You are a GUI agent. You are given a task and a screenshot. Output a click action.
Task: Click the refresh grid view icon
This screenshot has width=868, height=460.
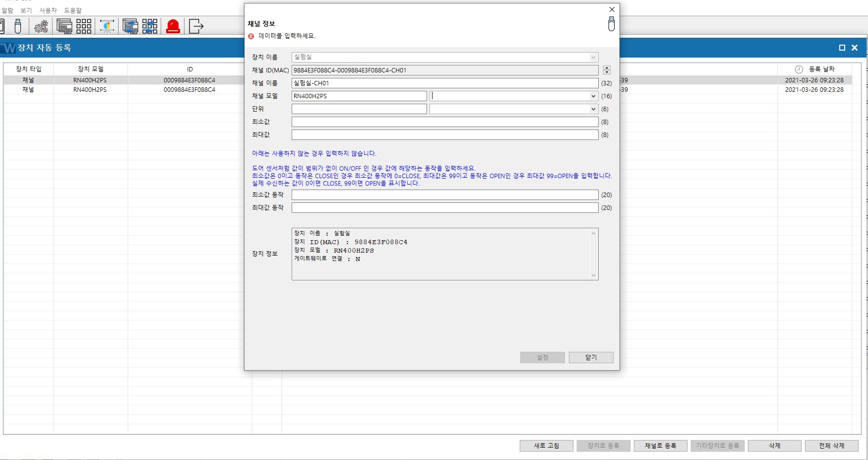[x=149, y=26]
